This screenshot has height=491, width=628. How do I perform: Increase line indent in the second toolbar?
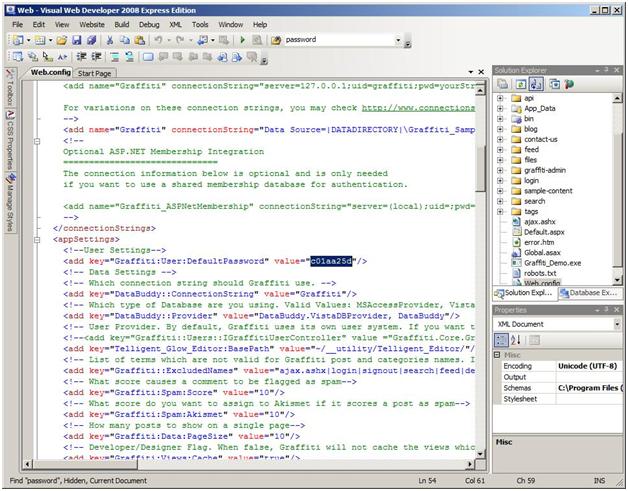[96, 57]
